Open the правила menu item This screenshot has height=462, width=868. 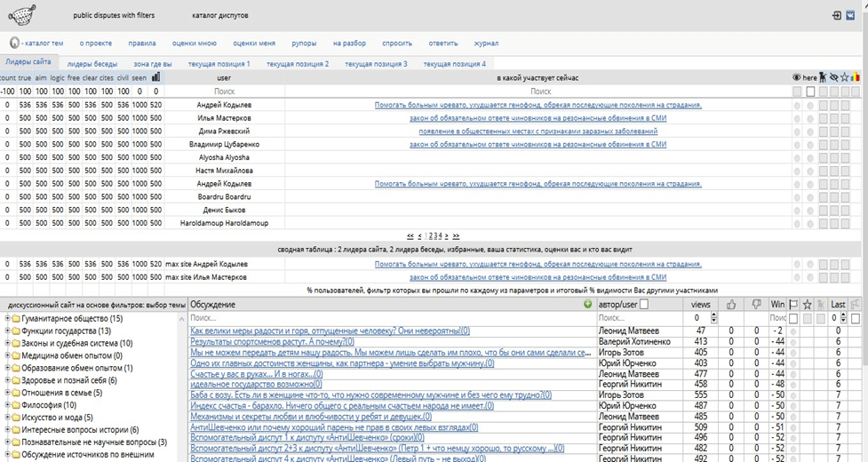point(142,43)
